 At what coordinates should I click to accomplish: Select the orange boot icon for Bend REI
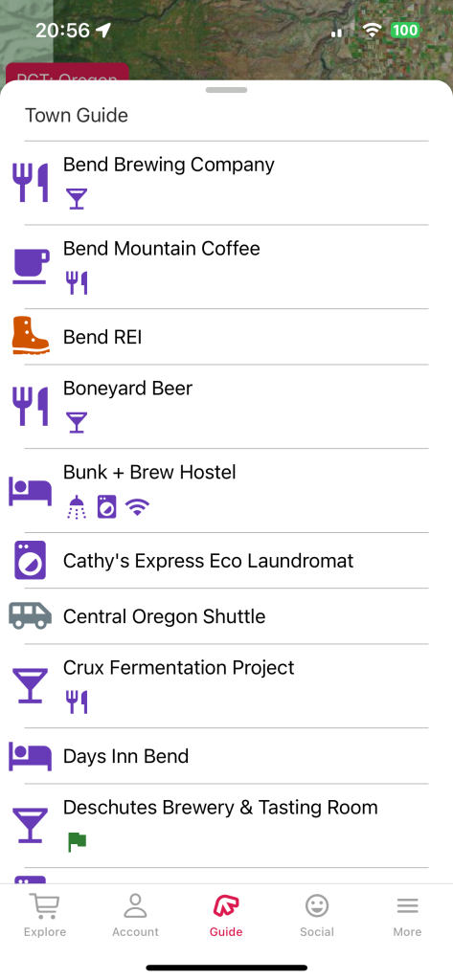click(x=30, y=336)
